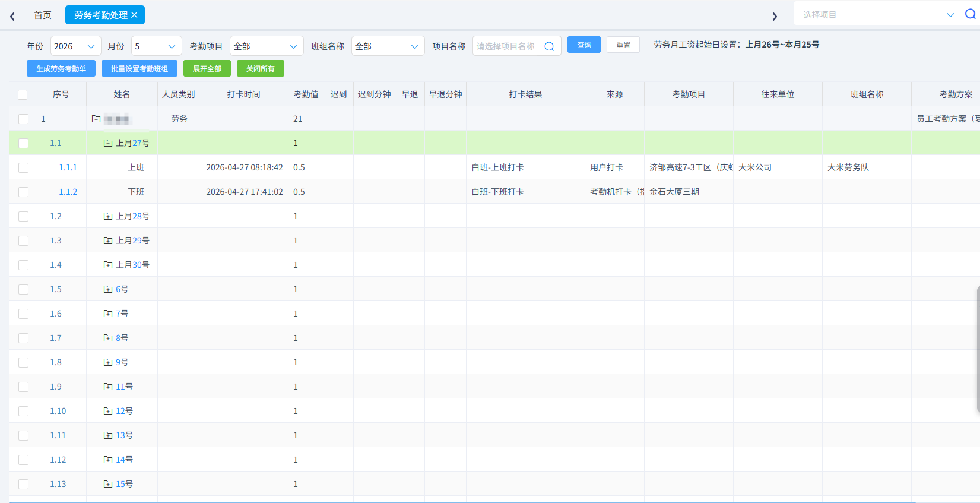The image size is (980, 503).
Task: Expand the 7号 folder row
Action: (x=108, y=314)
